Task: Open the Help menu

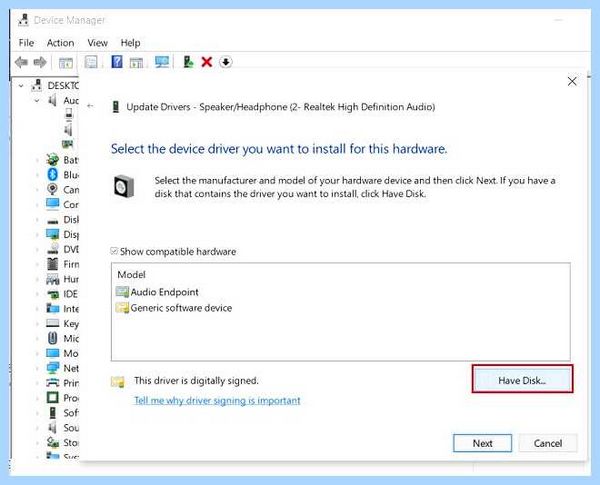Action: [130, 42]
